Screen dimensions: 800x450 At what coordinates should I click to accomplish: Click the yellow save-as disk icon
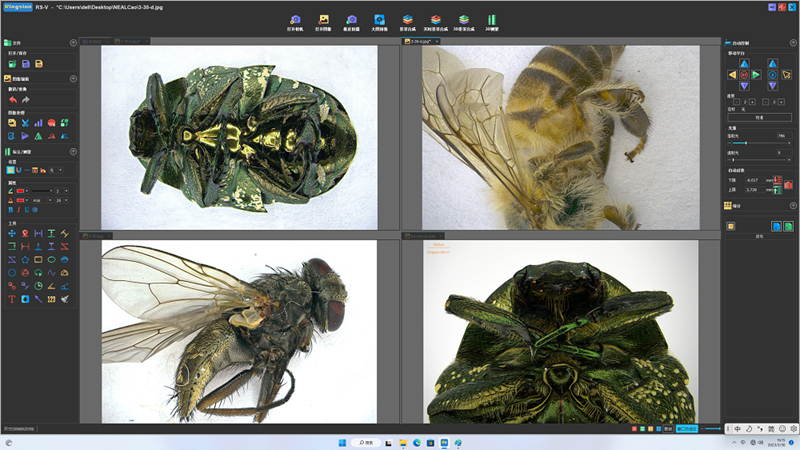(x=39, y=64)
